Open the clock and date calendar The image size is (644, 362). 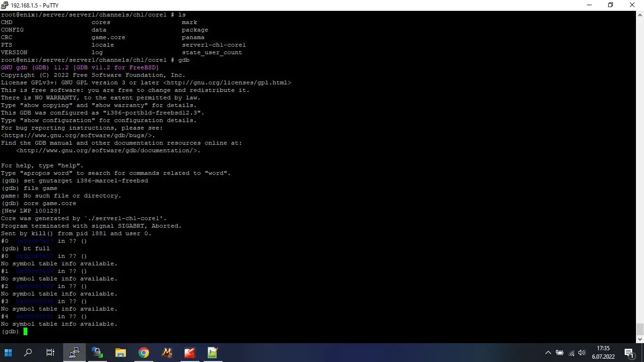coord(603,353)
